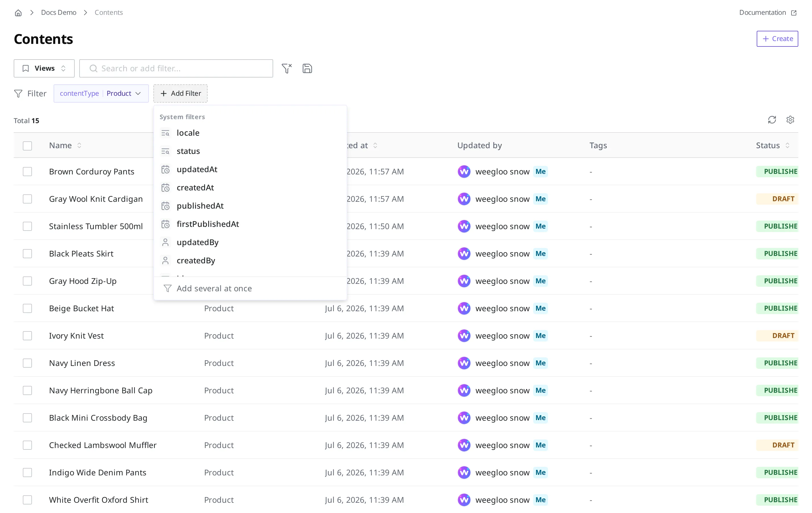Tick checkbox for Black Pleats Skirt

point(27,253)
